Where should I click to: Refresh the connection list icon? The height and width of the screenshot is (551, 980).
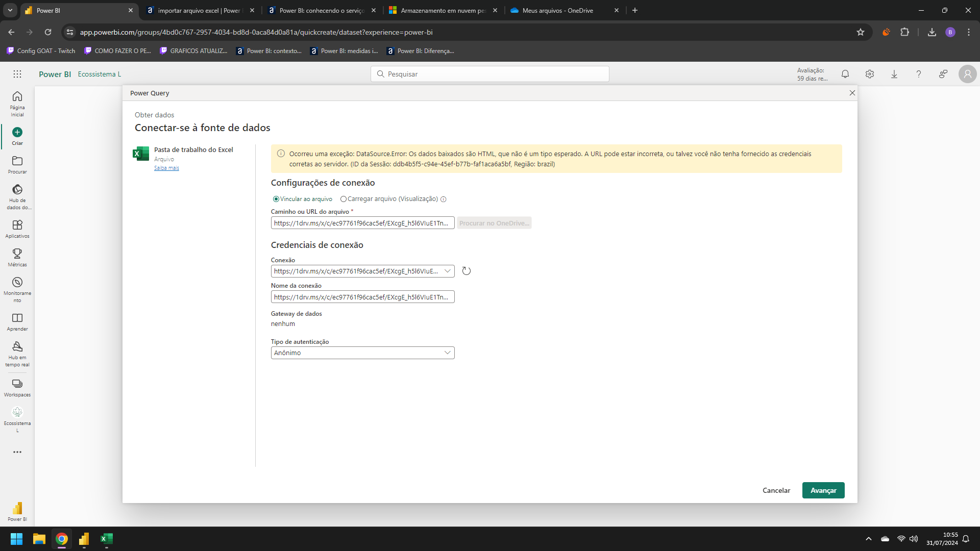click(467, 271)
